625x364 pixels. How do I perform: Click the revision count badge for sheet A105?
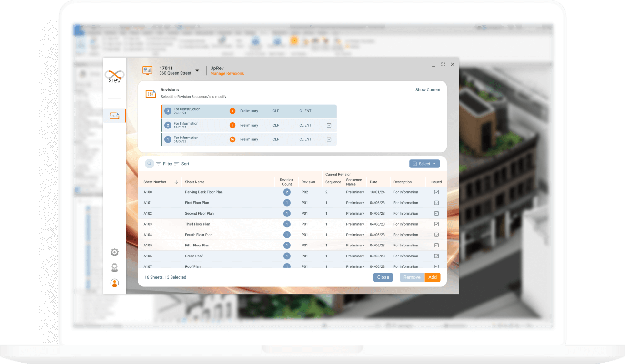[x=287, y=246]
